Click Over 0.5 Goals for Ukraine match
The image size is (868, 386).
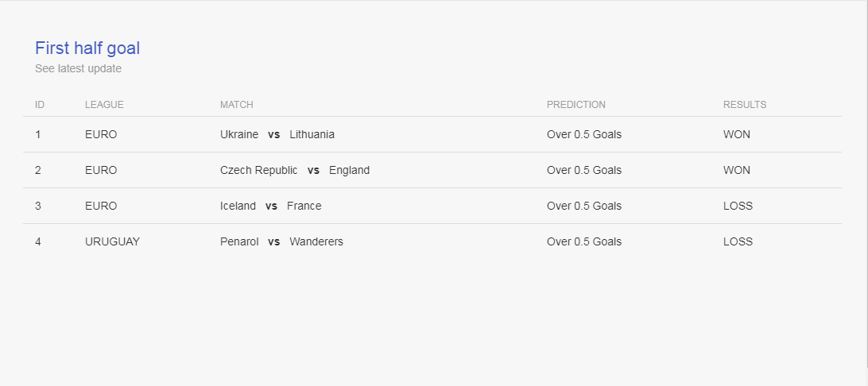584,134
